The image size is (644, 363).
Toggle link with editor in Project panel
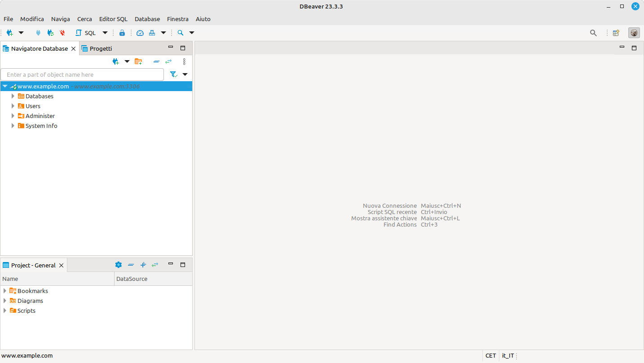pos(155,265)
